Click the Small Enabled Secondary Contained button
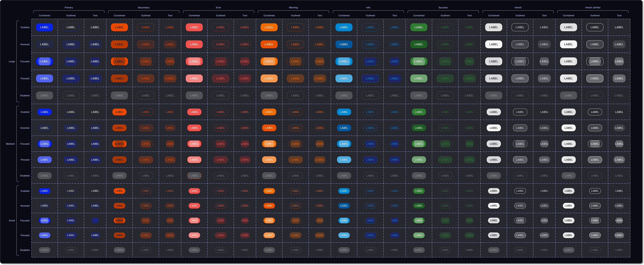 point(119,191)
